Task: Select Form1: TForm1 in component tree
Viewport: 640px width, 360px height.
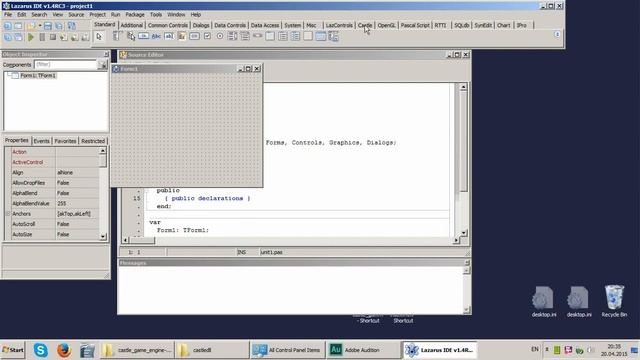Action: point(38,76)
